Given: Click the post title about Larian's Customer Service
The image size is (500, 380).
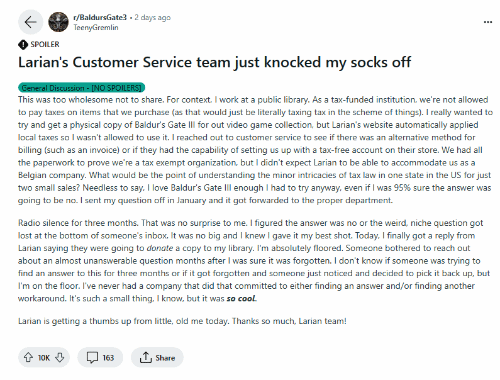Looking at the screenshot, I should [x=214, y=62].
